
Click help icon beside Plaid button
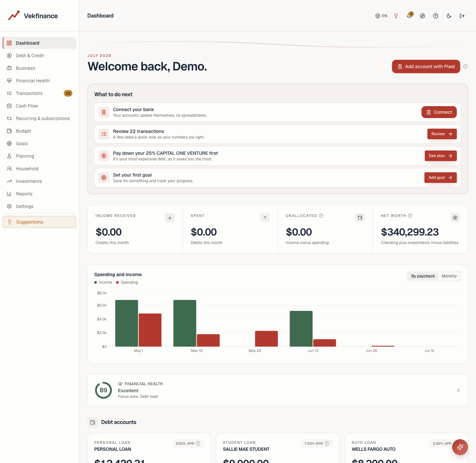[465, 66]
